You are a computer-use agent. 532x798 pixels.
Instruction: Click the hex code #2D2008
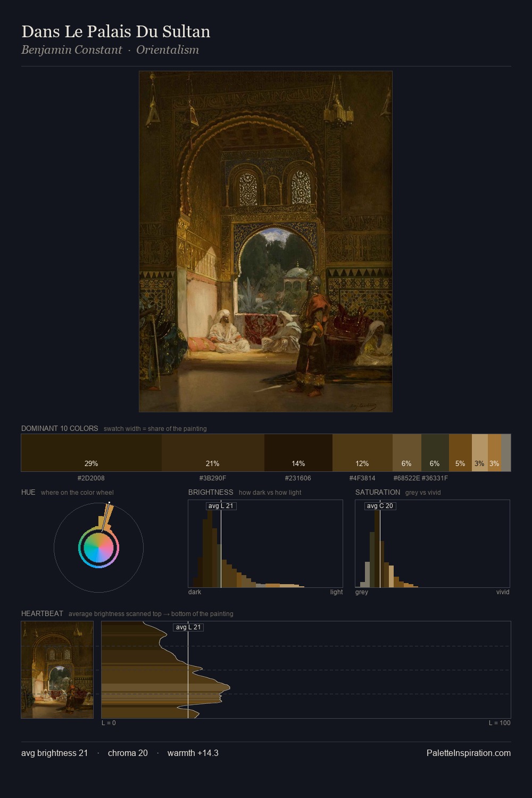pyautogui.click(x=91, y=478)
